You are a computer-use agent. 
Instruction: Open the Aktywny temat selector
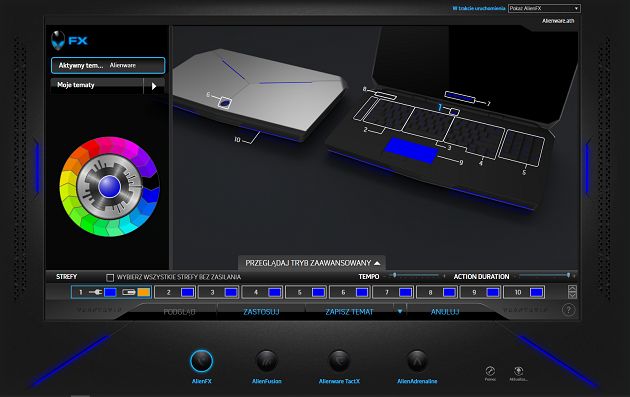click(108, 65)
